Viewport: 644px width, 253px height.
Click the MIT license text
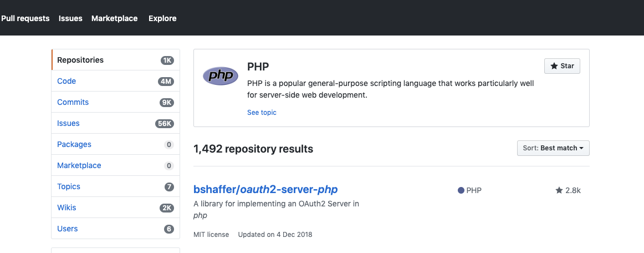pyautogui.click(x=211, y=235)
